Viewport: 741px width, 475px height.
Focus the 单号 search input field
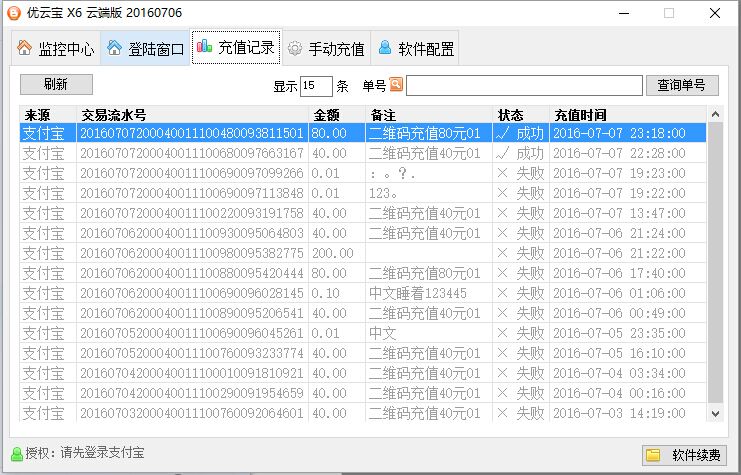click(x=524, y=85)
